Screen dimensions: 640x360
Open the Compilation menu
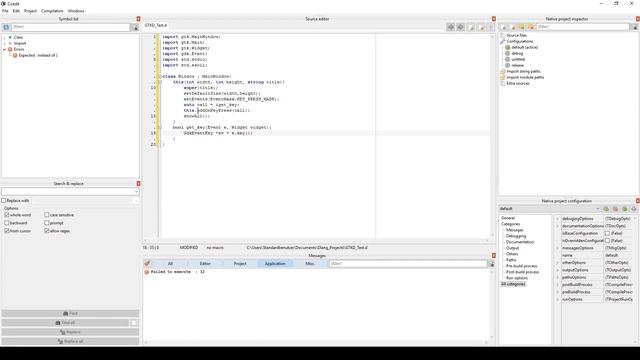pos(52,11)
